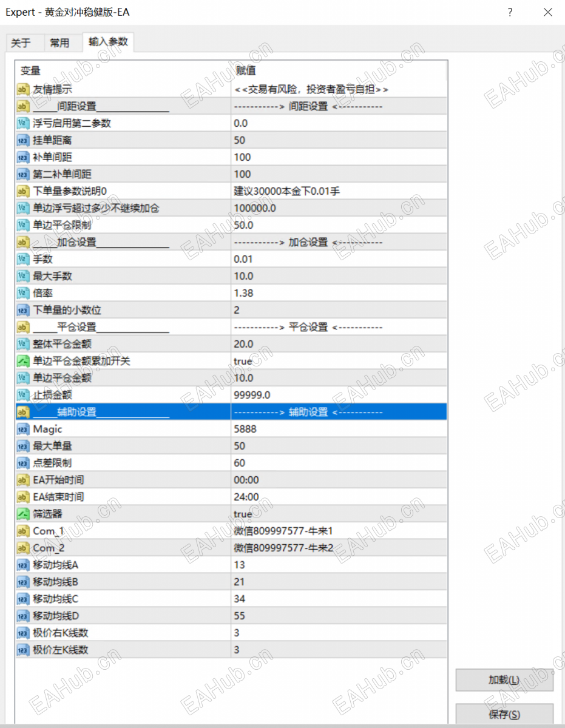Click the 保存(S) button
This screenshot has height=728, width=565.
click(504, 714)
